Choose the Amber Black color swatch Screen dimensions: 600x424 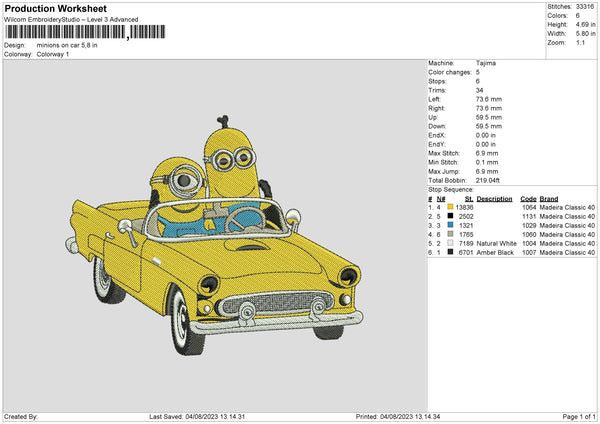(451, 253)
